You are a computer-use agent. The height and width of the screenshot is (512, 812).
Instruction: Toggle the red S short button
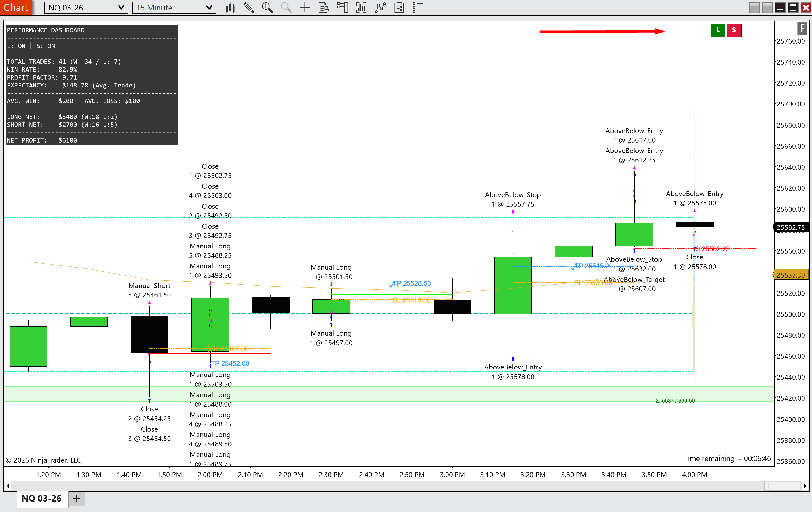[734, 30]
